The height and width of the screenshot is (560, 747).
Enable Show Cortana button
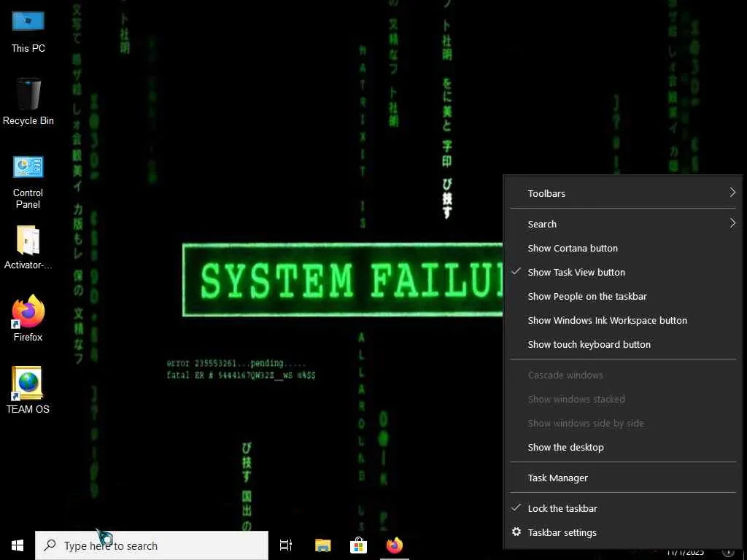(623, 248)
